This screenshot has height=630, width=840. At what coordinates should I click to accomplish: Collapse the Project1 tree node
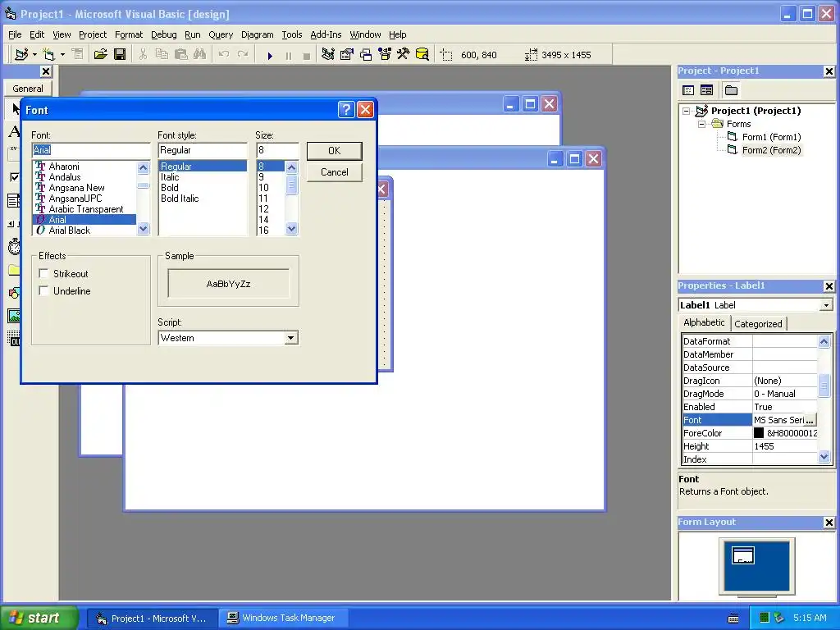687,111
